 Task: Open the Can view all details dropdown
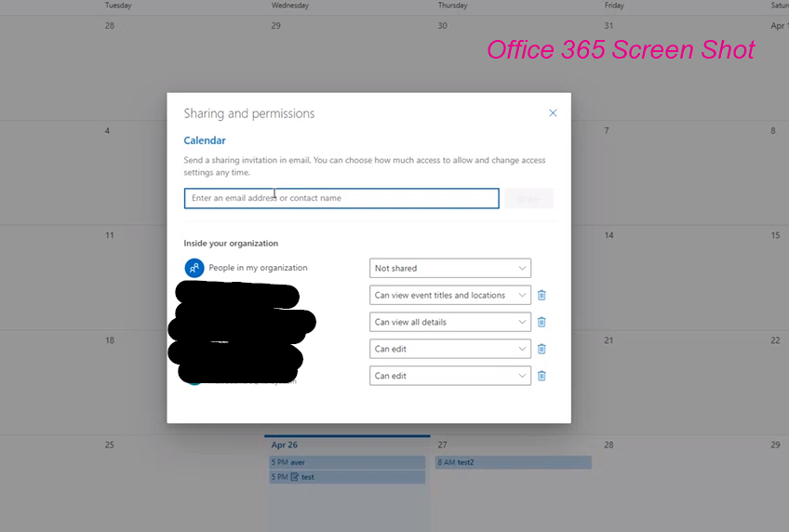pyautogui.click(x=449, y=322)
